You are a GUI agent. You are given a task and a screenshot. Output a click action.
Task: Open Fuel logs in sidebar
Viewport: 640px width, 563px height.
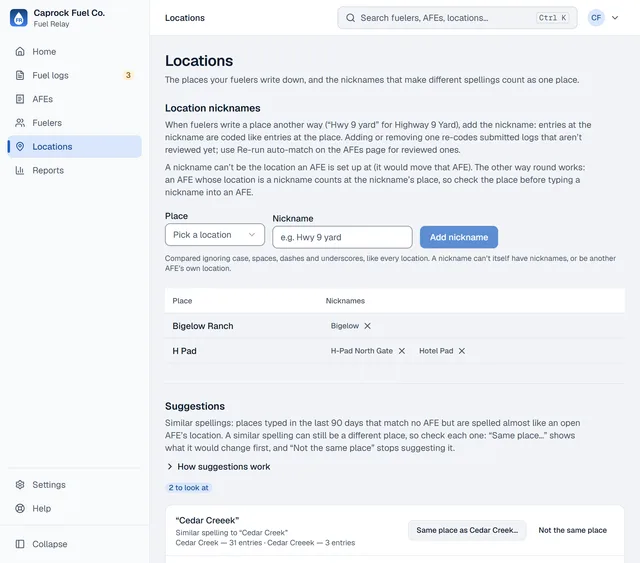click(74, 75)
